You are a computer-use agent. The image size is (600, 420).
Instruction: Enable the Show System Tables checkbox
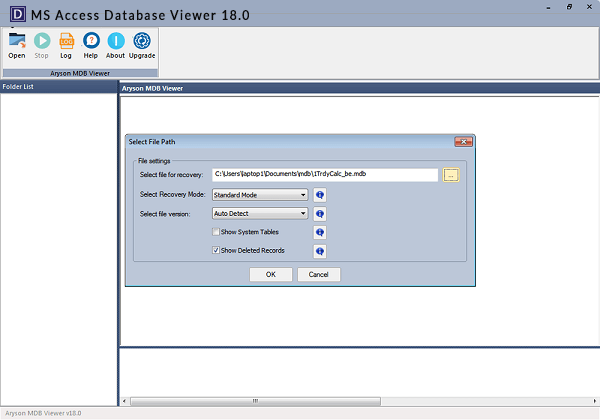(x=216, y=232)
